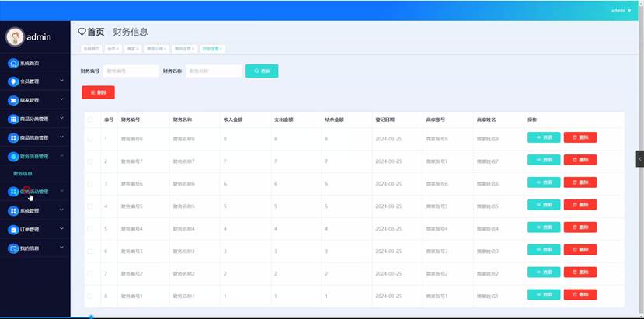Viewport: 644px width, 319px height.
Task: Check the row 4 checkbox (财务编号5)
Action: [x=90, y=206]
